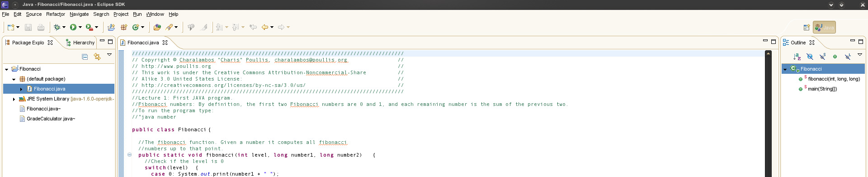Open the Back history dropdown arrow
The height and width of the screenshot is (177, 868).
pyautogui.click(x=272, y=27)
